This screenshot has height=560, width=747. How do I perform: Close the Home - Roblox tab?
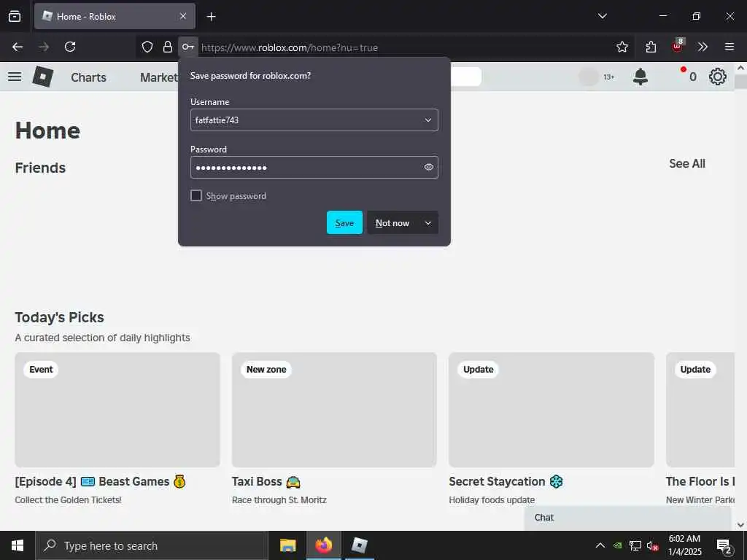click(182, 16)
